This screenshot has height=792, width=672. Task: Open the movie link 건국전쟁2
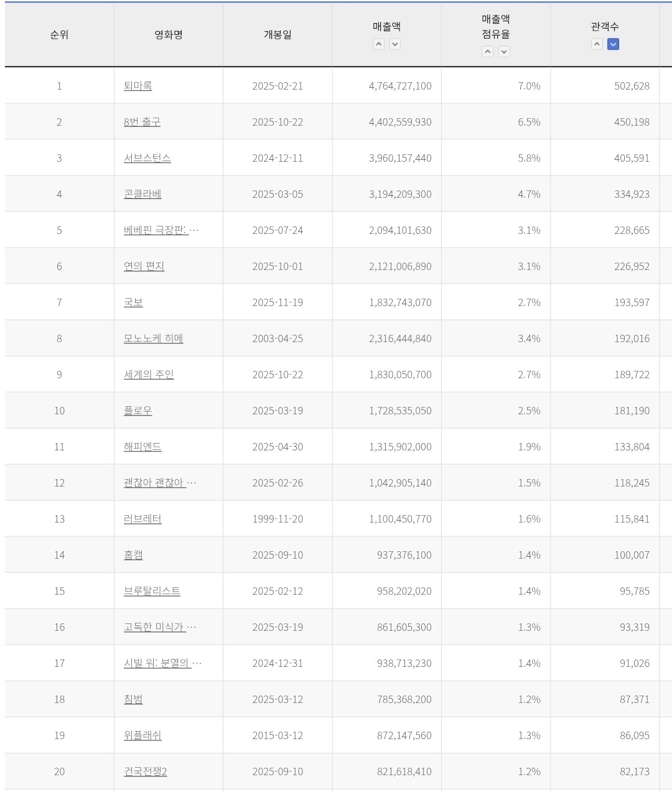click(145, 771)
